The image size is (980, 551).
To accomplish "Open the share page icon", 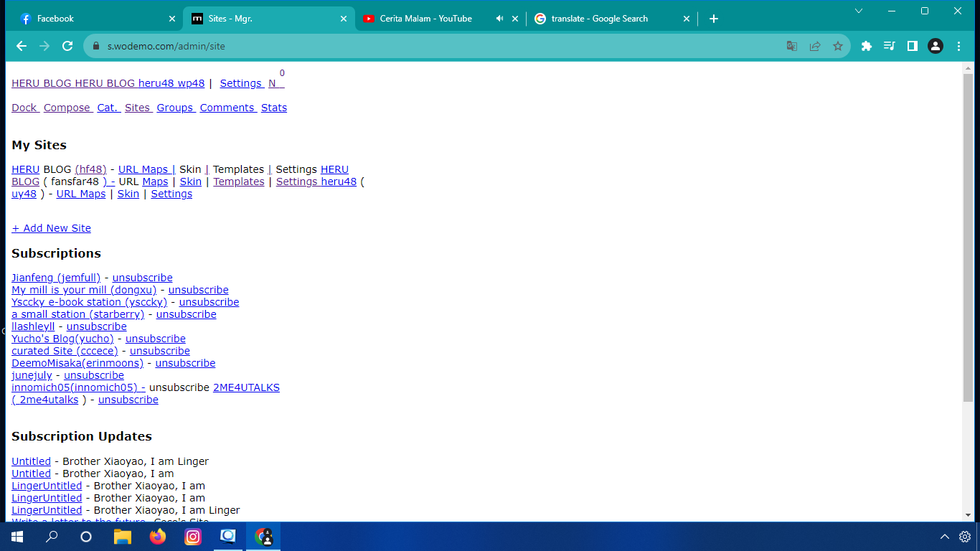I will (815, 46).
